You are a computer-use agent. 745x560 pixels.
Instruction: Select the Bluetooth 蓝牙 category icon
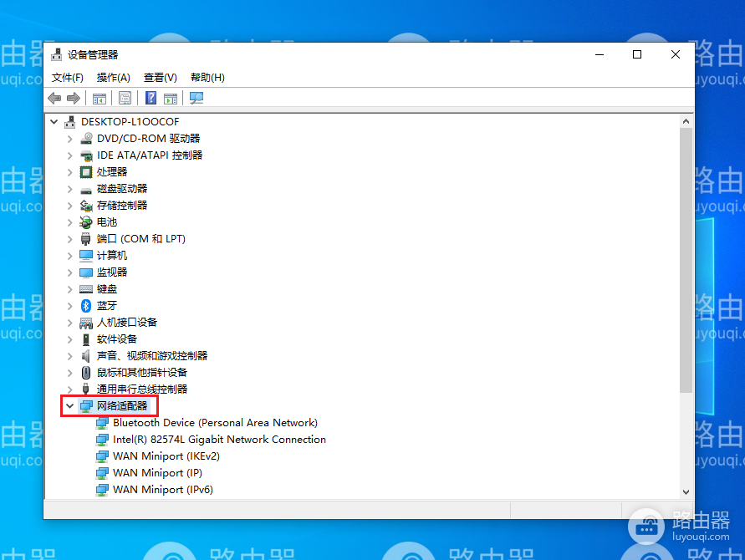(x=86, y=305)
